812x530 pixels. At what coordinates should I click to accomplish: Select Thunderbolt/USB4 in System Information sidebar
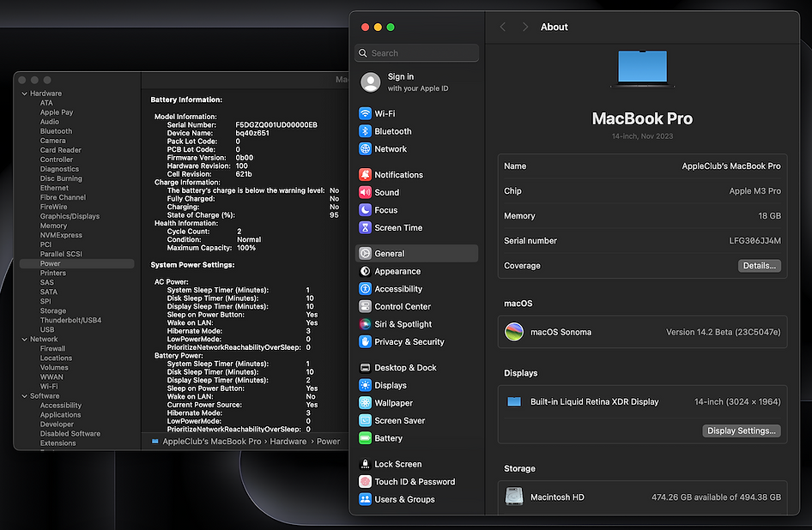click(x=70, y=320)
